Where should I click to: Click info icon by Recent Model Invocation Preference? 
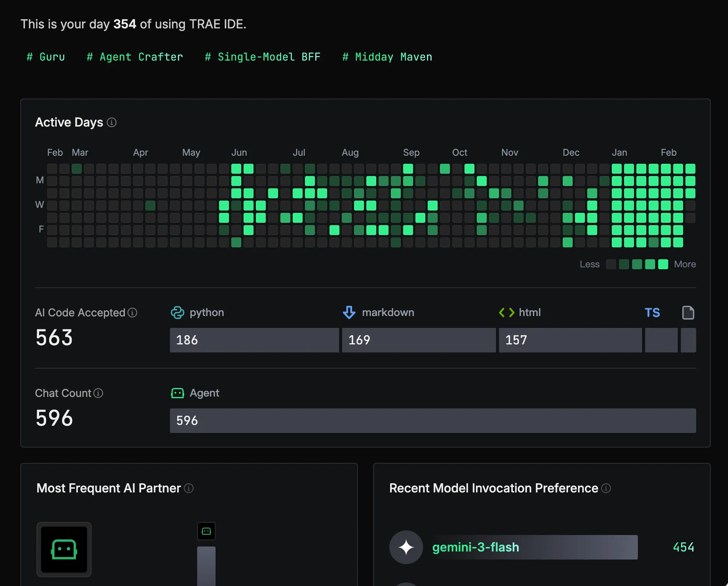click(606, 488)
